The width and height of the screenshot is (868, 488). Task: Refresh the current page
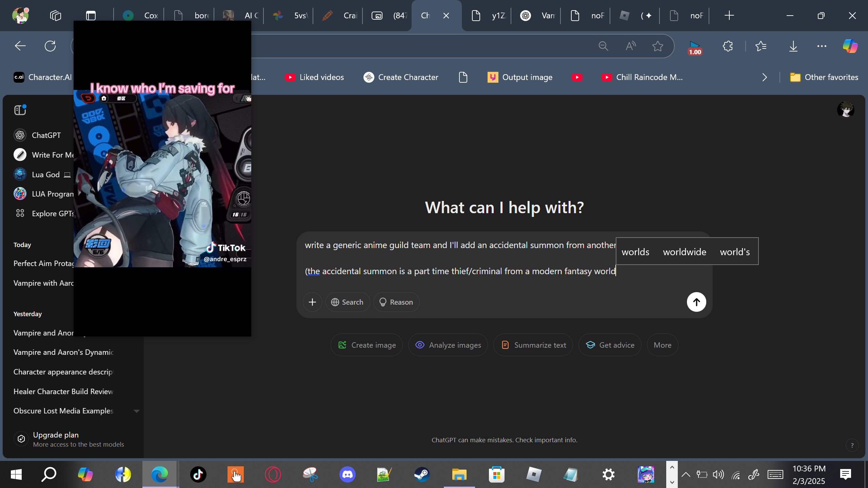50,46
